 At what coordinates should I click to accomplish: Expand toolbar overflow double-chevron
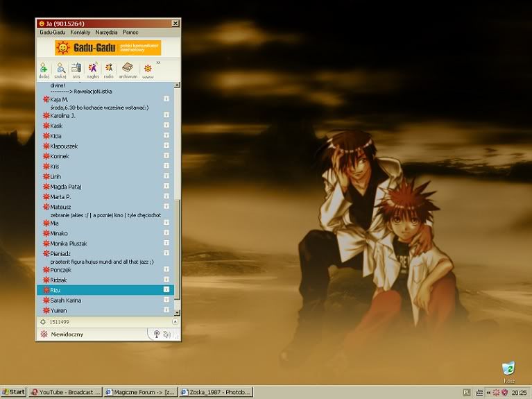158,62
